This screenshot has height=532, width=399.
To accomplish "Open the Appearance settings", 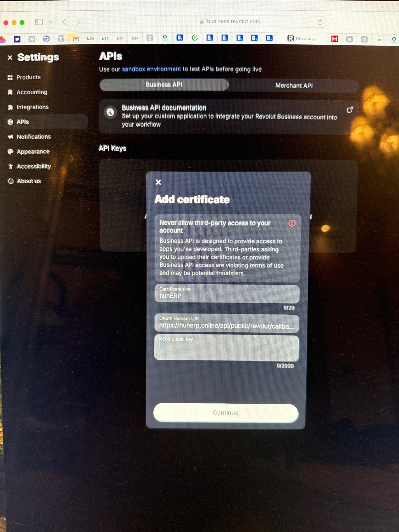I will pos(33,152).
